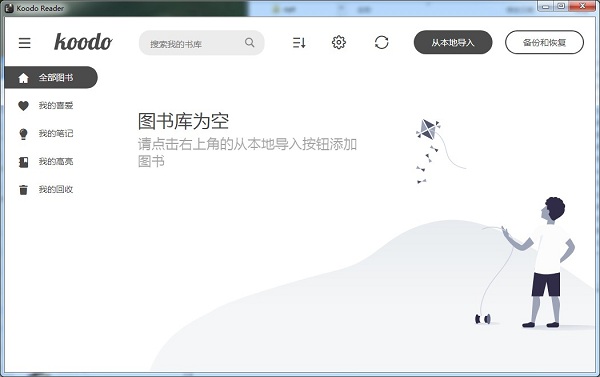Click the magnifier search icon
This screenshot has width=600, height=377.
pyautogui.click(x=249, y=42)
